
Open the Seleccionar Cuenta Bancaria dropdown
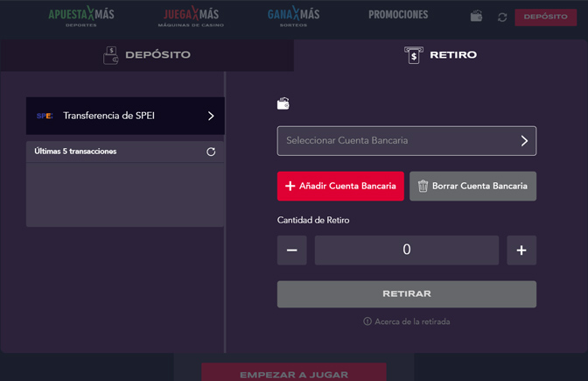pos(407,141)
